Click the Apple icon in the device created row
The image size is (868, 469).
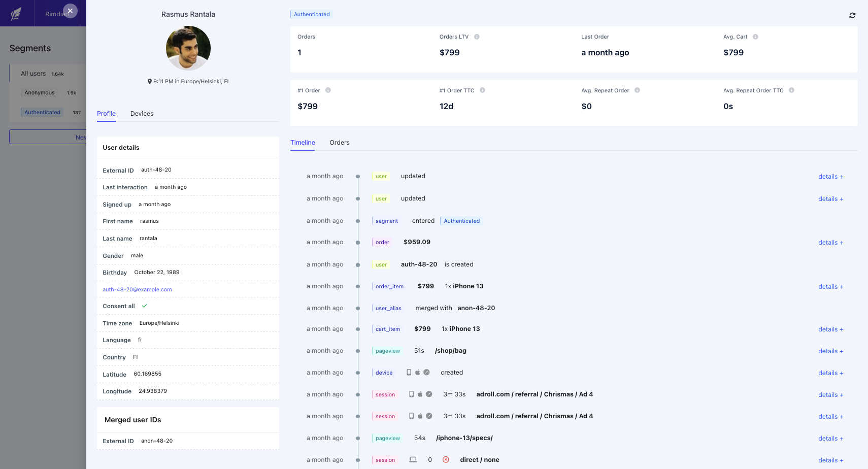pos(418,372)
